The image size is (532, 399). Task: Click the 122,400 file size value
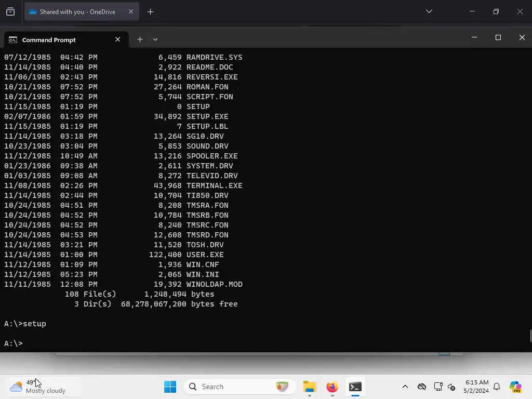coord(165,255)
